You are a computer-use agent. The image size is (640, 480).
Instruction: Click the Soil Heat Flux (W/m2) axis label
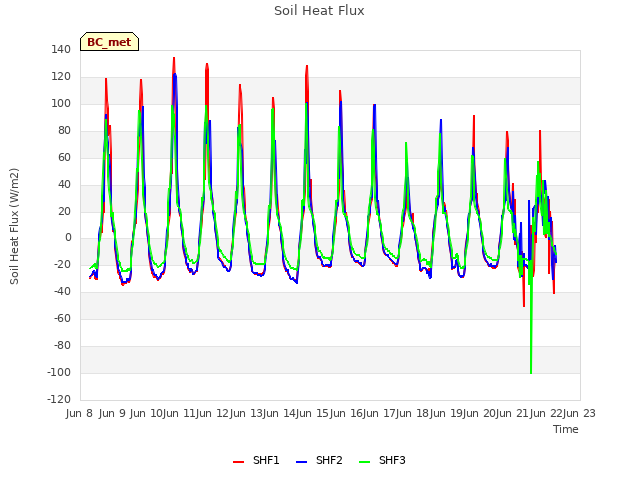[x=14, y=226]
